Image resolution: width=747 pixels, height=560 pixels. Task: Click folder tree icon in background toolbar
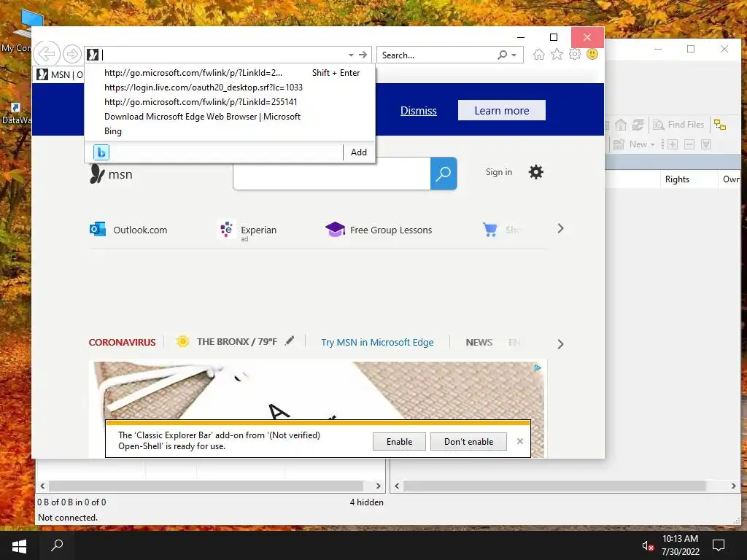(720, 125)
